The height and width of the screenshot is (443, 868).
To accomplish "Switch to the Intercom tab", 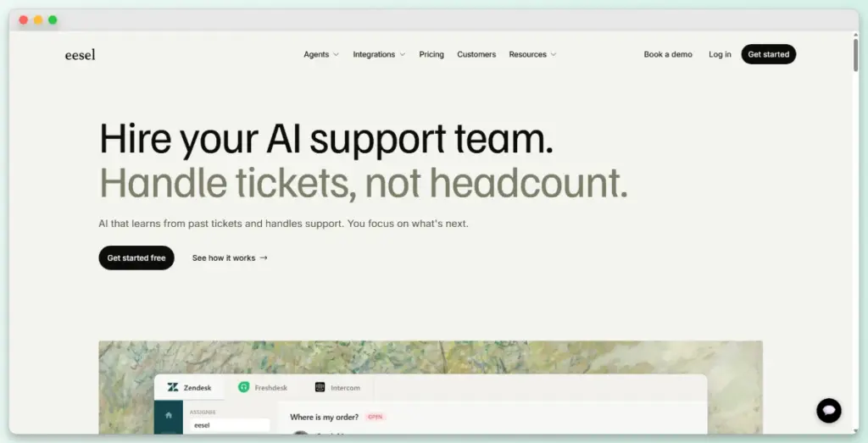I will click(337, 388).
